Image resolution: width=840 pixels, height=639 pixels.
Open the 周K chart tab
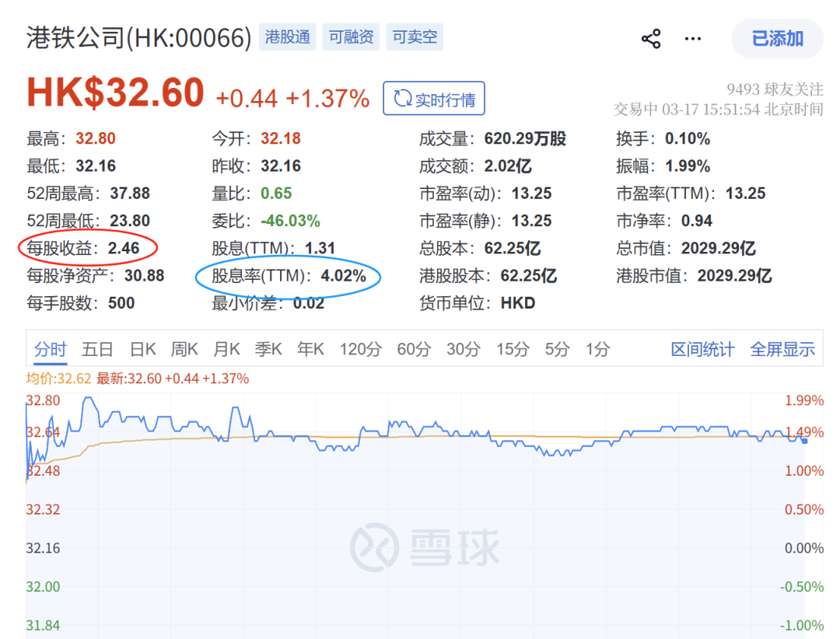click(x=184, y=349)
